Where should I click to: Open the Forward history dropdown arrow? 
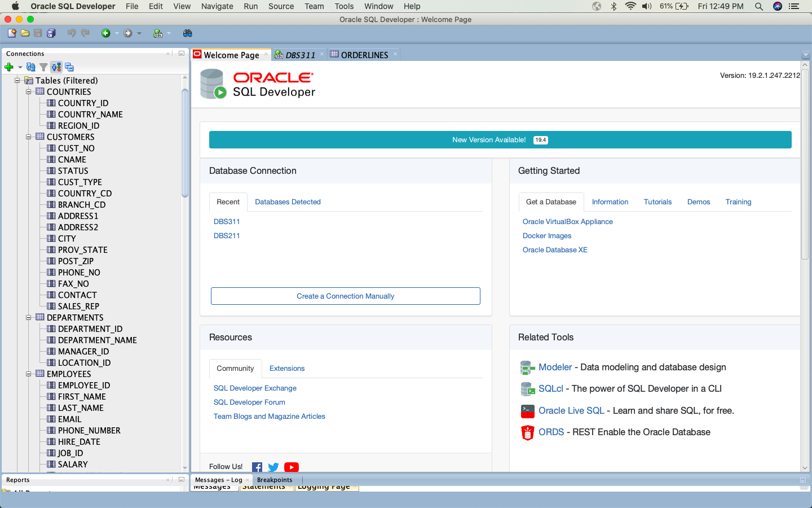(139, 33)
